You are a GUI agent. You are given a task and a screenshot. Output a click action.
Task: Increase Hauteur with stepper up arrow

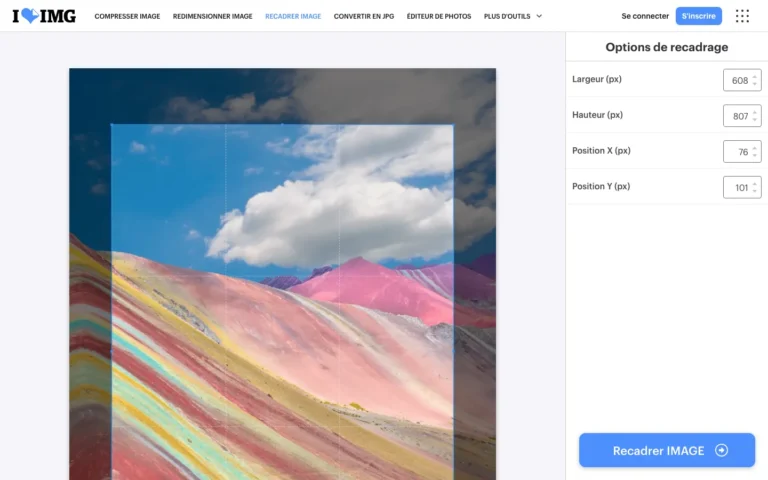tap(755, 112)
